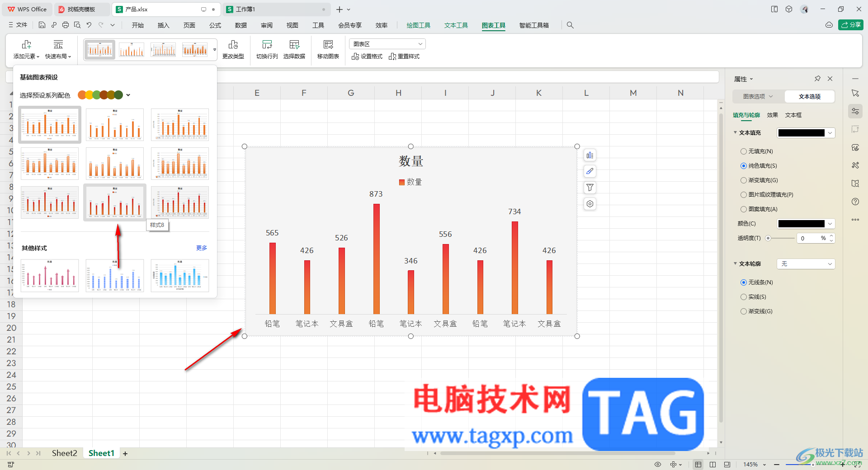Expand the chart styles gallery arrow

[215, 50]
